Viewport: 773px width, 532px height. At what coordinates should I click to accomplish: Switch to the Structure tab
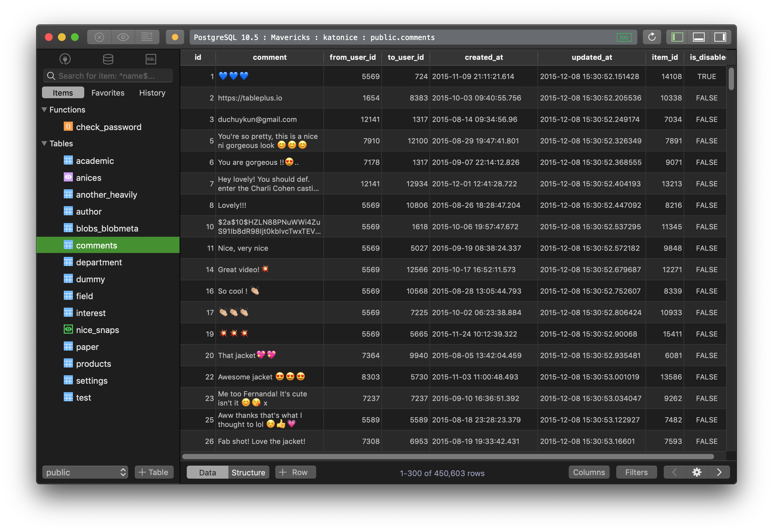[248, 472]
